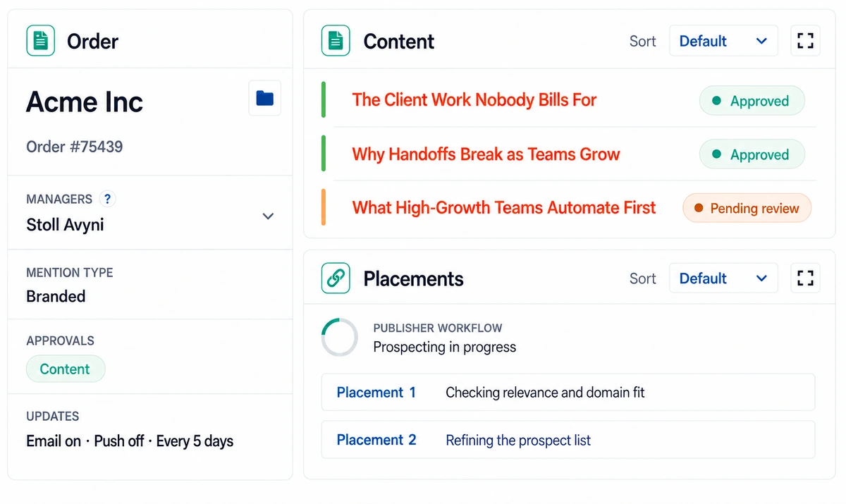The height and width of the screenshot is (504, 846).
Task: Open the blue folder icon beside Acme Inc
Action: click(x=265, y=98)
